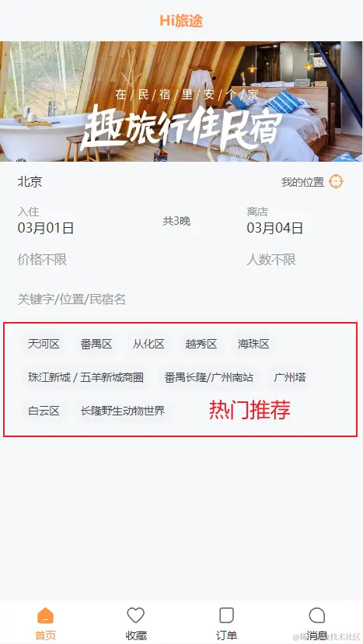Open the 人数不限 guest count filter

[x=271, y=260]
